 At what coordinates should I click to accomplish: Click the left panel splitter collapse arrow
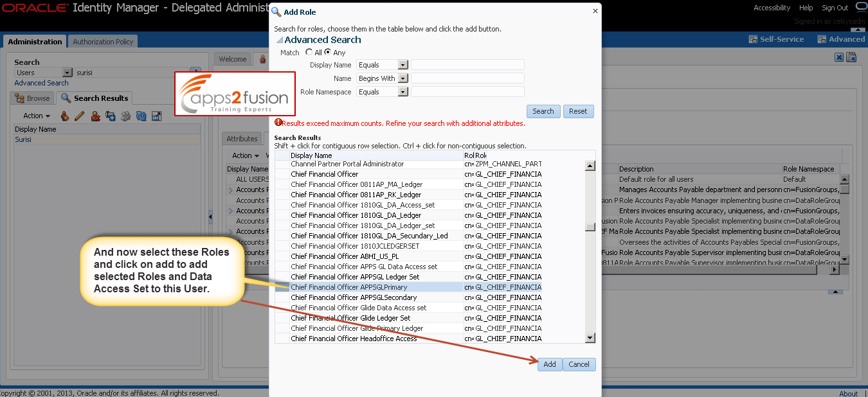coord(210,218)
